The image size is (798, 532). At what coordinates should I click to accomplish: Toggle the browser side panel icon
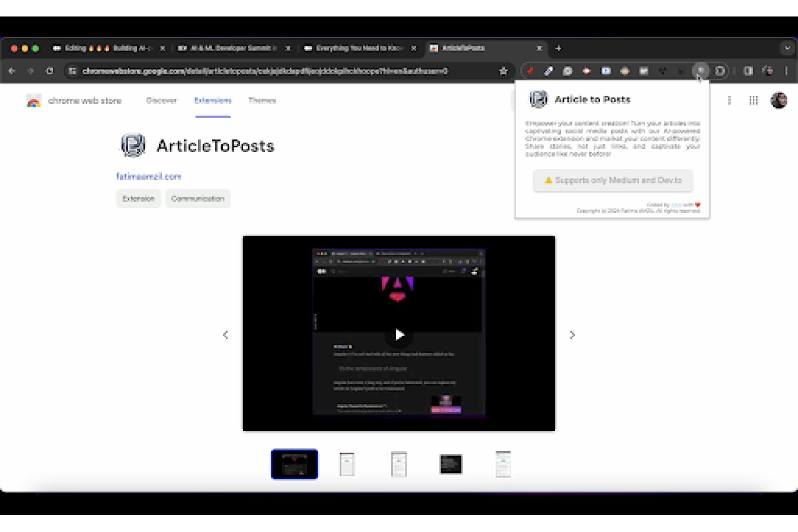(x=748, y=71)
